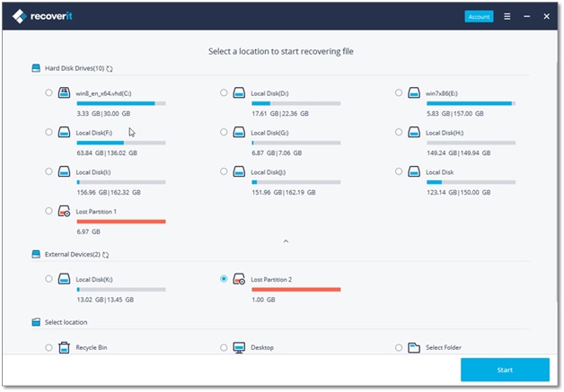
Task: Click the Lost Partition 1 drive icon
Action: click(x=65, y=211)
